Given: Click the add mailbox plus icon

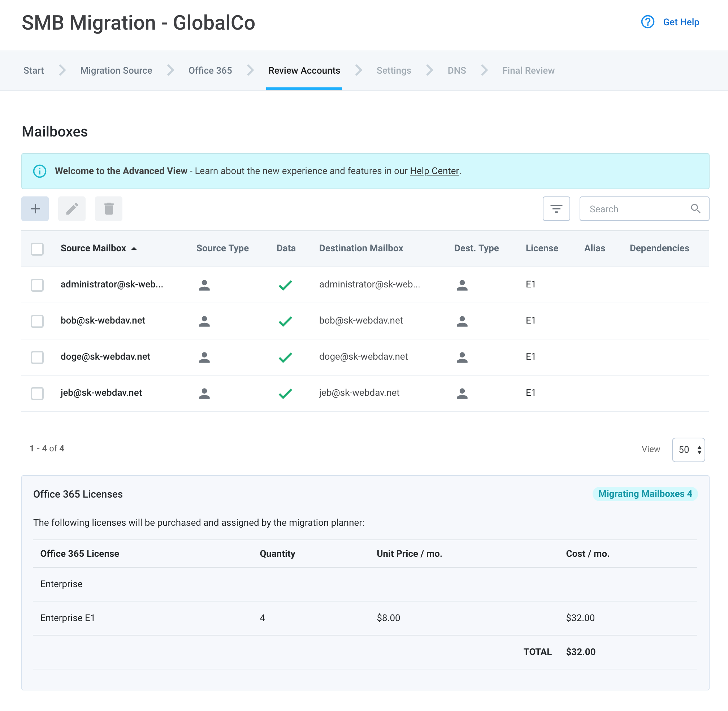Looking at the screenshot, I should point(35,208).
